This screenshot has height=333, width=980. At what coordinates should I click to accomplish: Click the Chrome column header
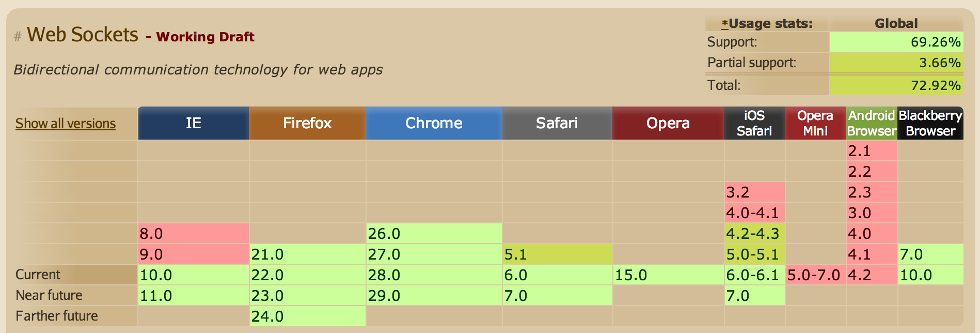point(434,123)
